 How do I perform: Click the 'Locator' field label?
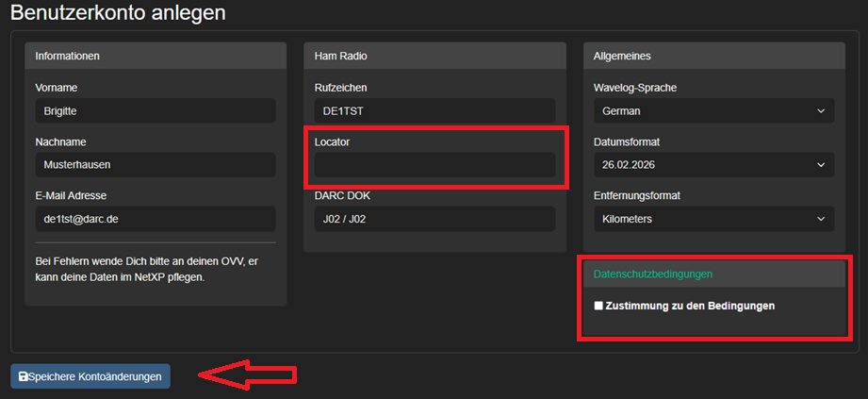pos(333,141)
